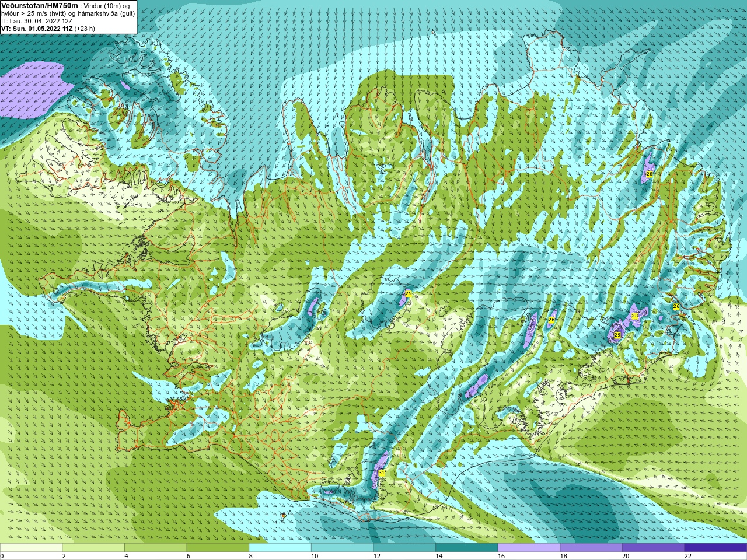Screen dimensions: 747x560
Task: Click the 'VT: Sun. 01.05.2022 11Z (+23 h)' line
Action: 48,29
